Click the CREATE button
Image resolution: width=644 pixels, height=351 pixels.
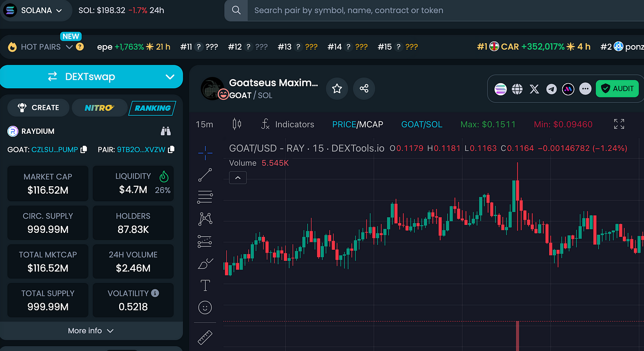[39, 108]
